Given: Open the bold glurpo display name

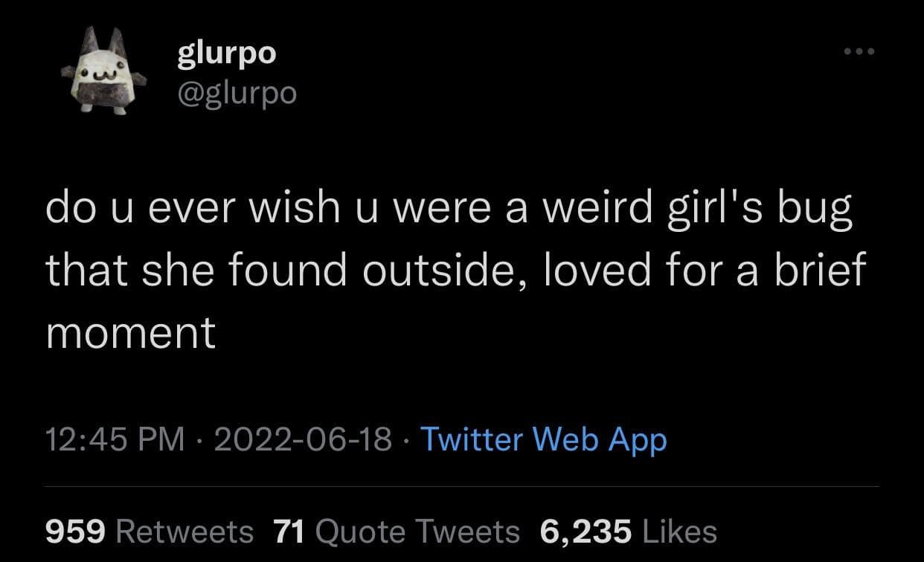Looking at the screenshot, I should coord(226,54).
